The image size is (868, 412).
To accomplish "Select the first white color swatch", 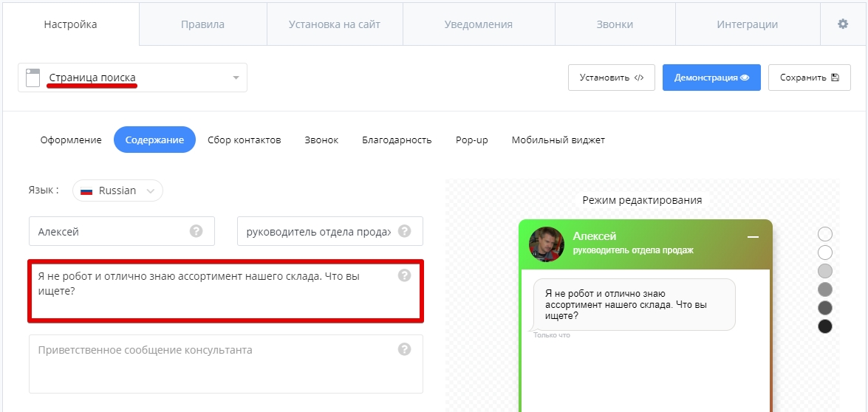I will coord(825,234).
